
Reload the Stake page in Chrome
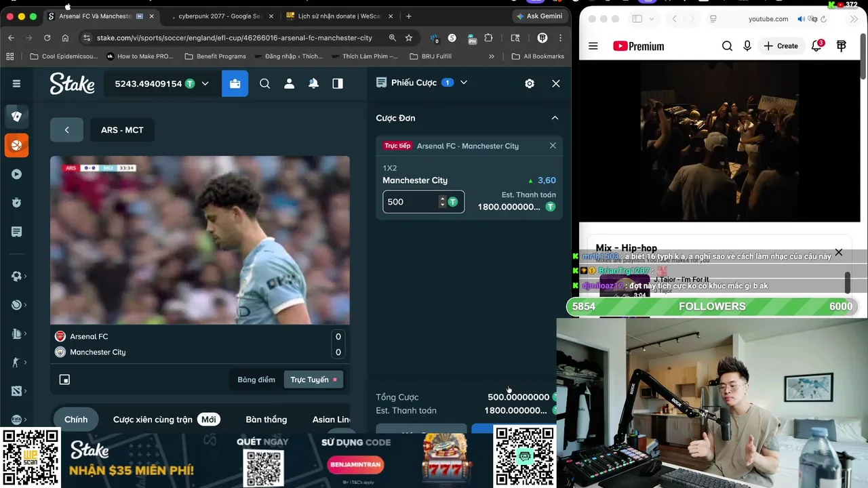click(x=47, y=38)
